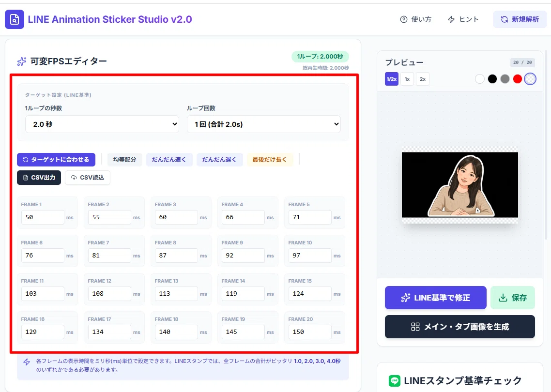Click the ターゲットに合わせる button
Image resolution: width=551 pixels, height=392 pixels.
pyautogui.click(x=56, y=160)
